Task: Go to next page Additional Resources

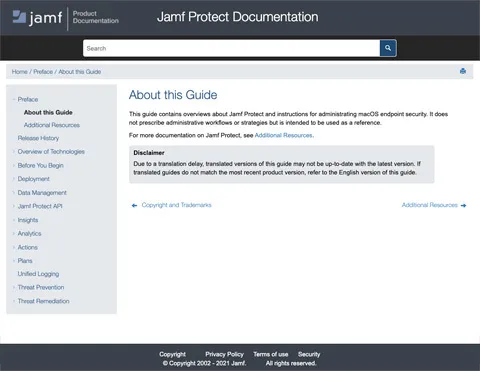Action: pos(429,205)
